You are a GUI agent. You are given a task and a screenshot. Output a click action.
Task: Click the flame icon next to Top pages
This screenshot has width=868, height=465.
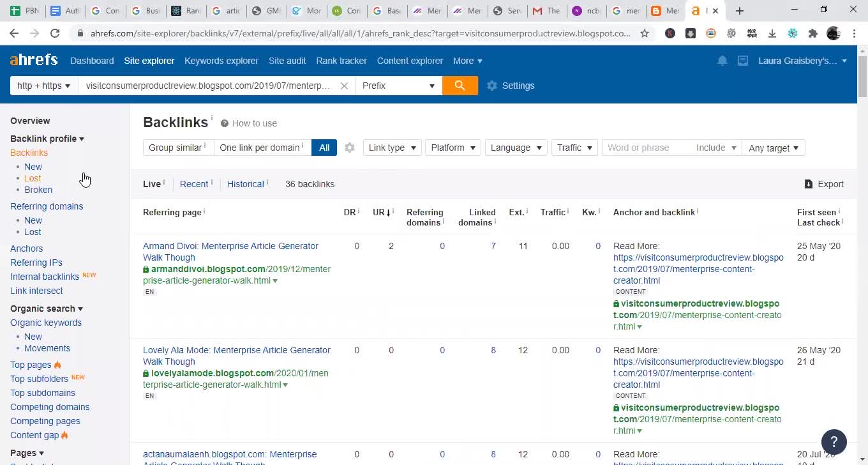pos(57,365)
